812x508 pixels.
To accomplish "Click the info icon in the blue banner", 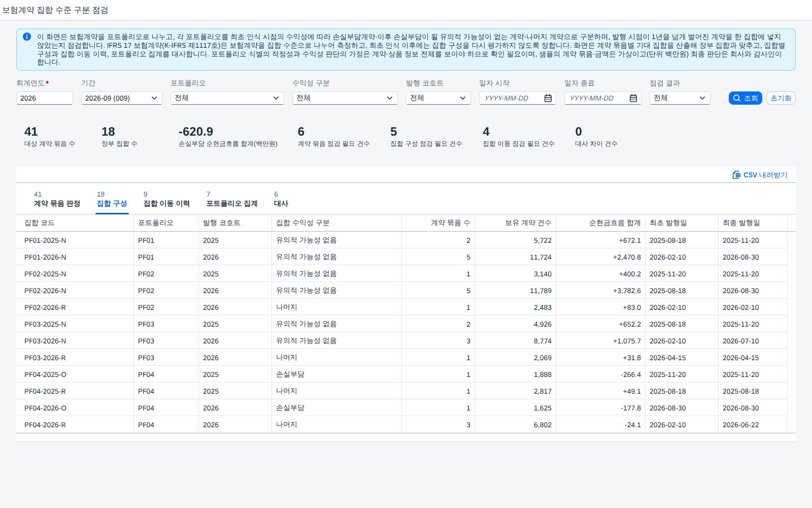I will coord(27,37).
